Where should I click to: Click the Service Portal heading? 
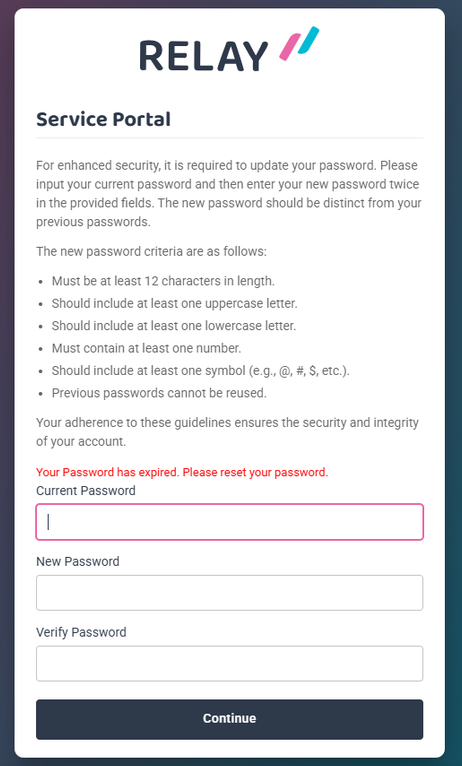(104, 119)
